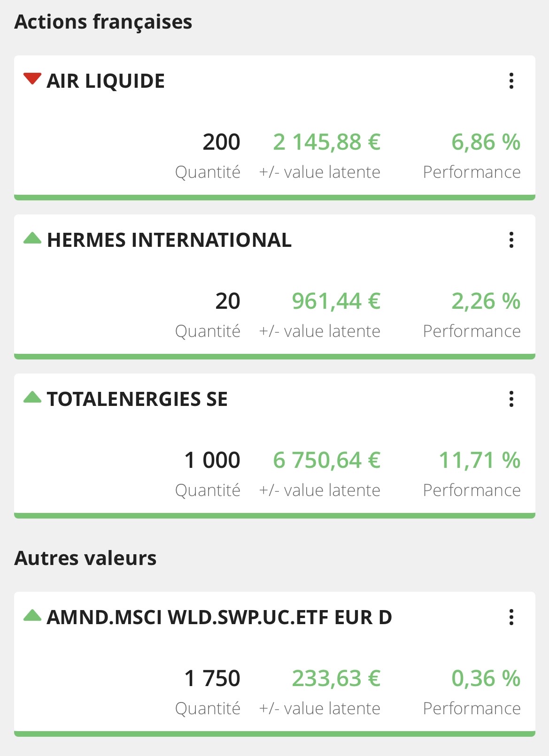Open options menu for AMND.MSCI WLD ETF

[x=511, y=617]
